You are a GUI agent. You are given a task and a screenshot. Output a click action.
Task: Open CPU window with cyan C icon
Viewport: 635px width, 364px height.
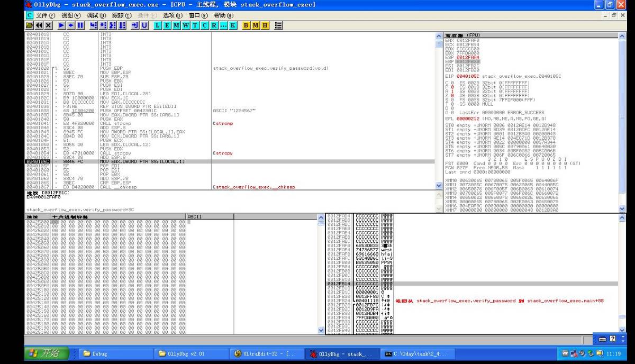(204, 25)
